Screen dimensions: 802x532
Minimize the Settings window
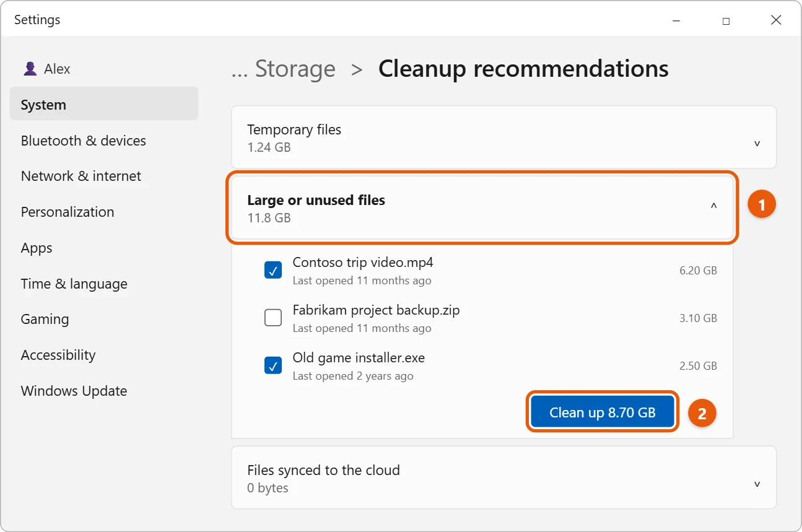point(676,20)
